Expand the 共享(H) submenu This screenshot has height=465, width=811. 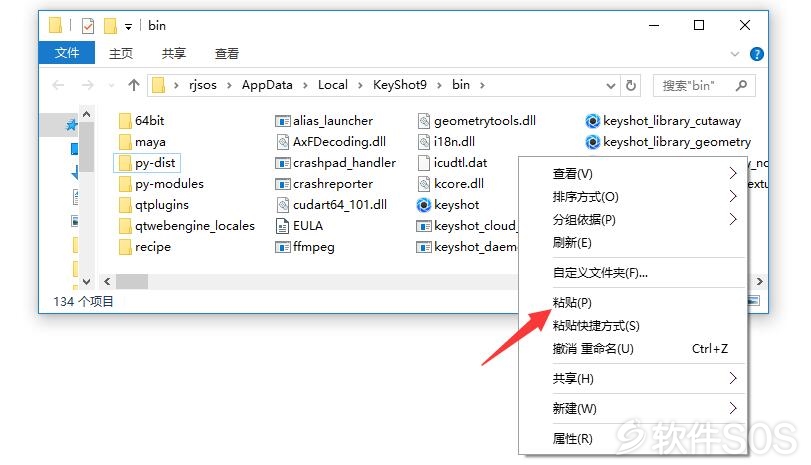(x=732, y=378)
